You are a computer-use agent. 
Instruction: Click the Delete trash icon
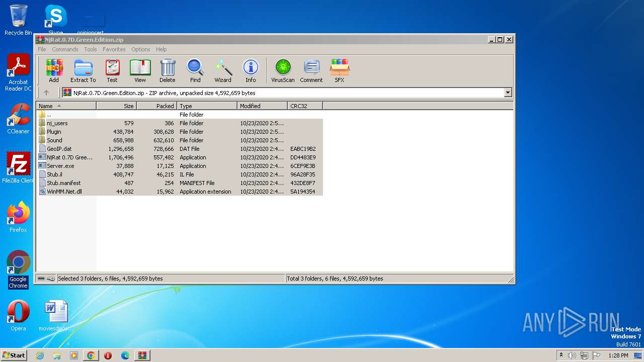tap(168, 70)
